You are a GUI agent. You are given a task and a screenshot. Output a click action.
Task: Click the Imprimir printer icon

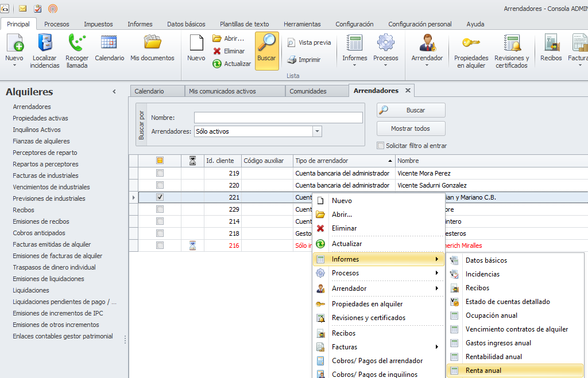tap(292, 60)
